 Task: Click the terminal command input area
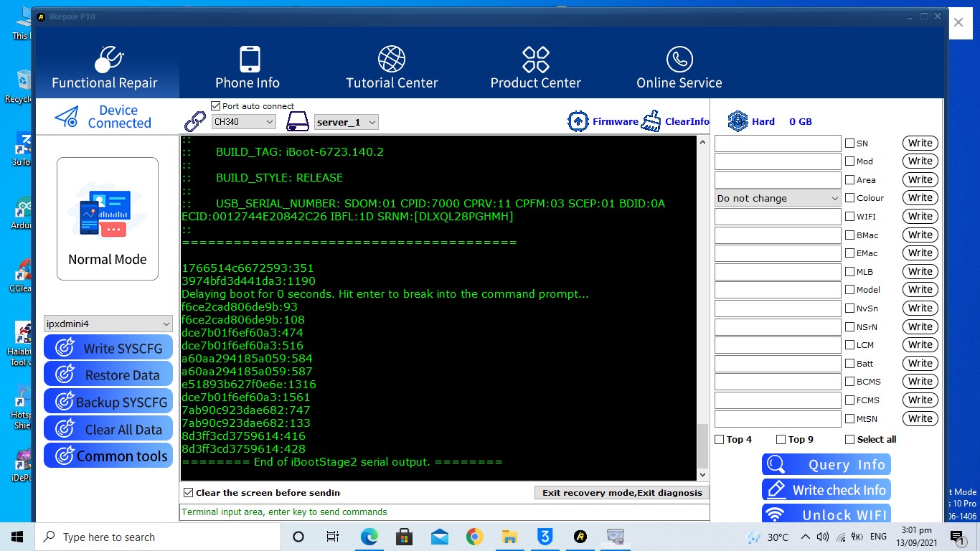[x=444, y=512]
